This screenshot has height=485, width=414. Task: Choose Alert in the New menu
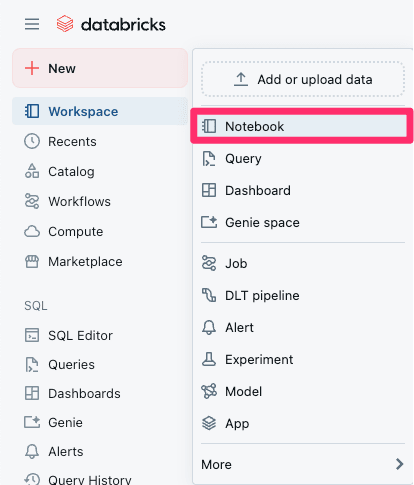click(303, 327)
